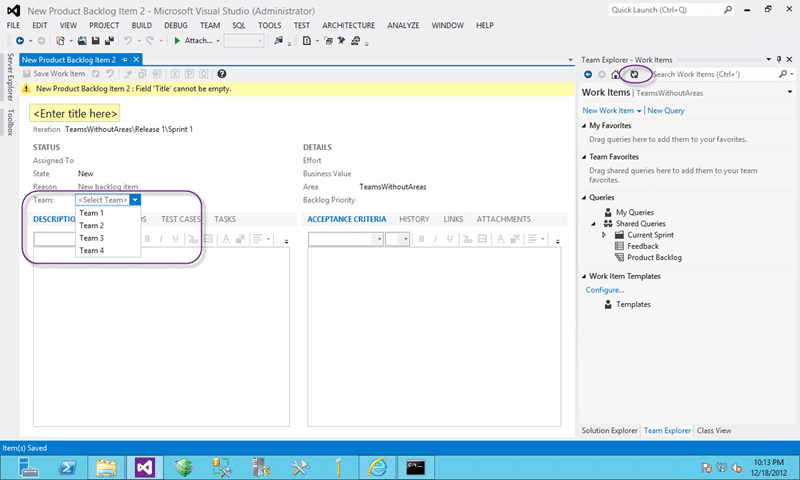Collapse the Team Favorites section

tap(584, 157)
